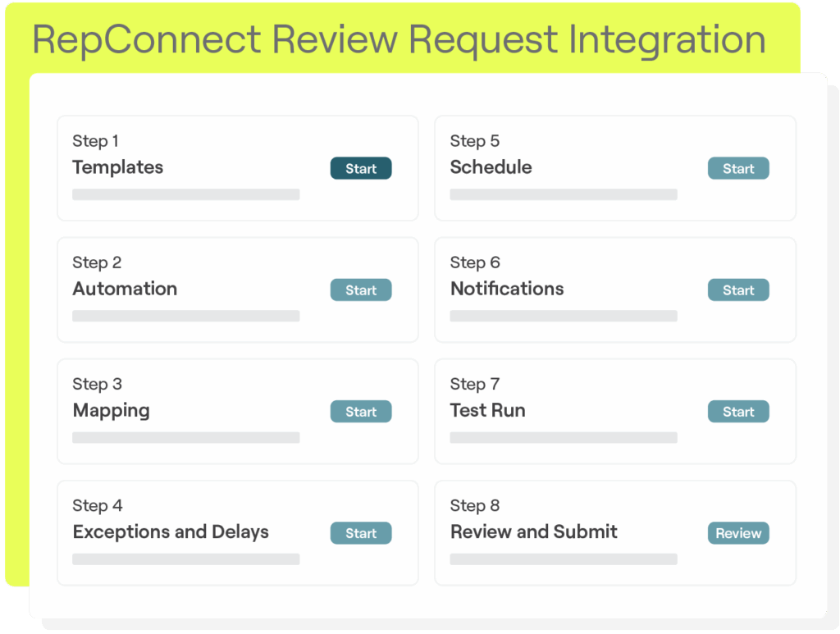This screenshot has height=634, width=840.
Task: Select the Templates step title
Action: (x=118, y=167)
